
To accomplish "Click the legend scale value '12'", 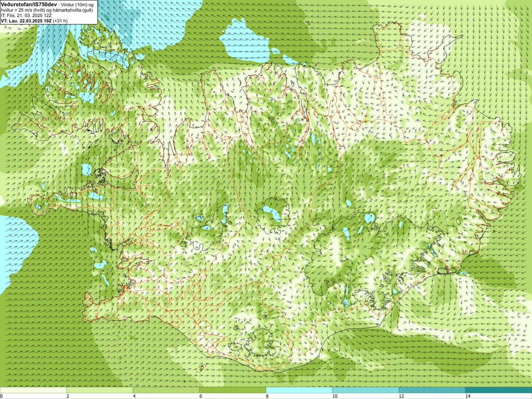I will coord(401,396).
